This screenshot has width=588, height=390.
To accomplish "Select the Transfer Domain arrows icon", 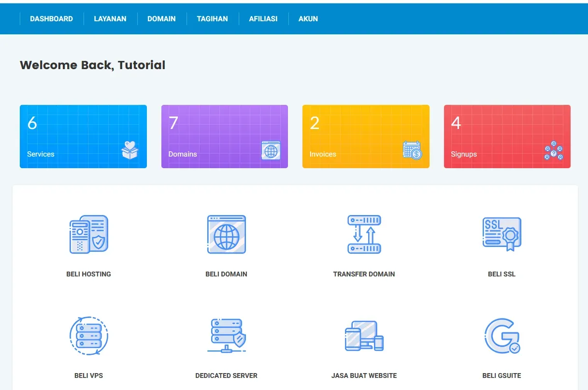I will pyautogui.click(x=364, y=234).
